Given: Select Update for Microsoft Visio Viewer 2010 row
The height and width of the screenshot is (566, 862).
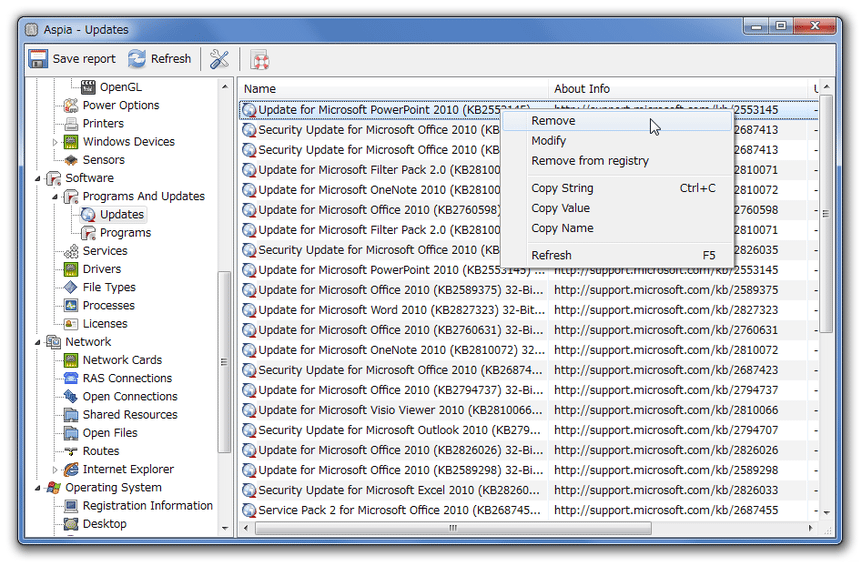Looking at the screenshot, I should [528, 410].
